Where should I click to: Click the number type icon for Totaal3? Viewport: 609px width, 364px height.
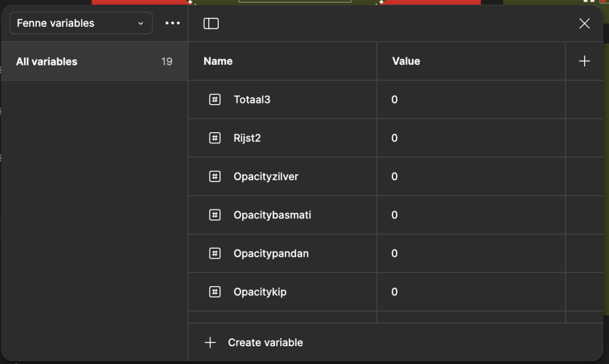[215, 99]
